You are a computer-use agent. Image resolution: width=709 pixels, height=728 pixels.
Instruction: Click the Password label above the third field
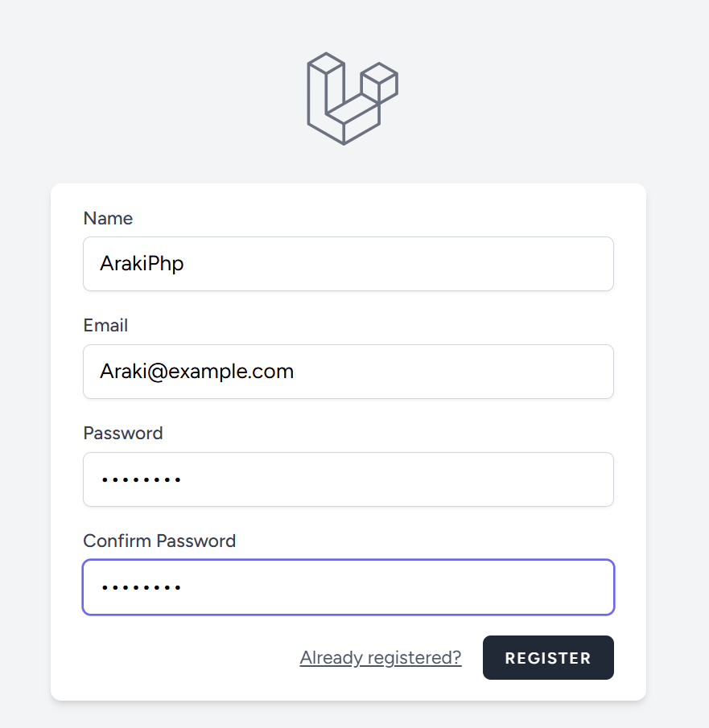point(122,434)
